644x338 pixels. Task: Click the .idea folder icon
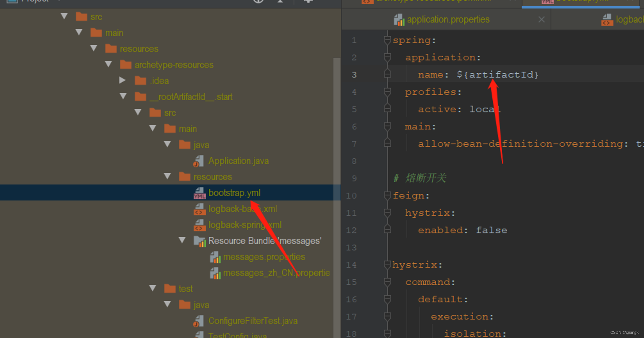[x=140, y=80]
